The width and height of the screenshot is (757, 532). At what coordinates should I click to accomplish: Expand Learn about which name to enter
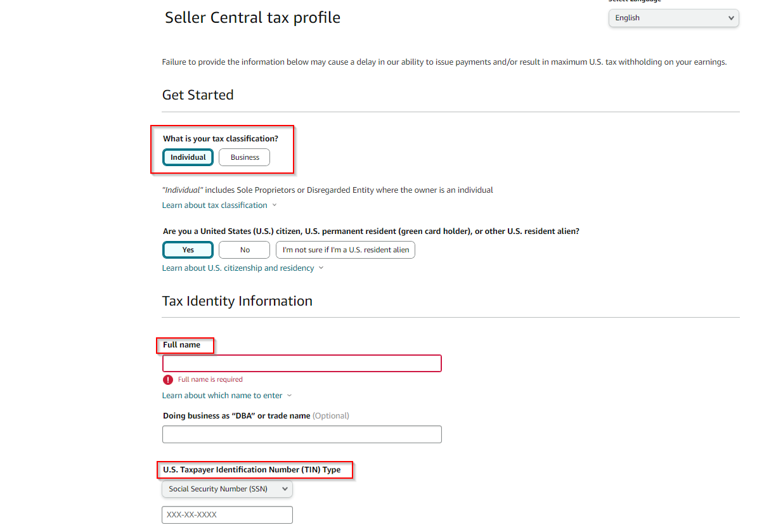222,396
